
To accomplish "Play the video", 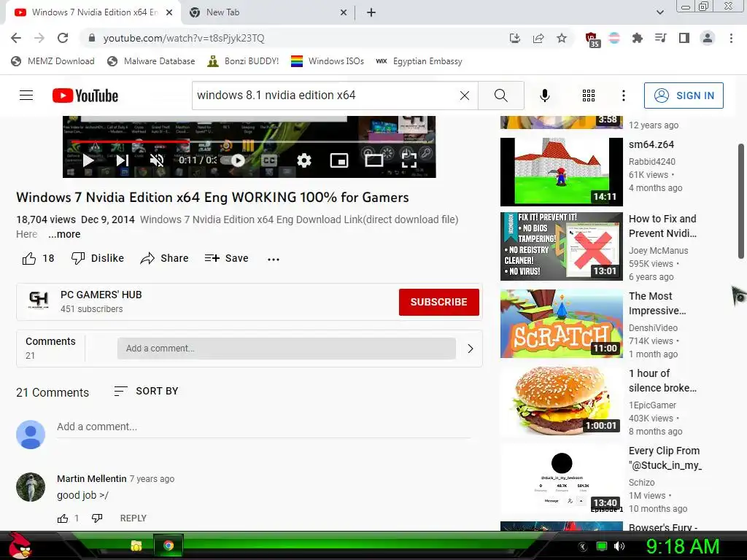I will tap(88, 160).
